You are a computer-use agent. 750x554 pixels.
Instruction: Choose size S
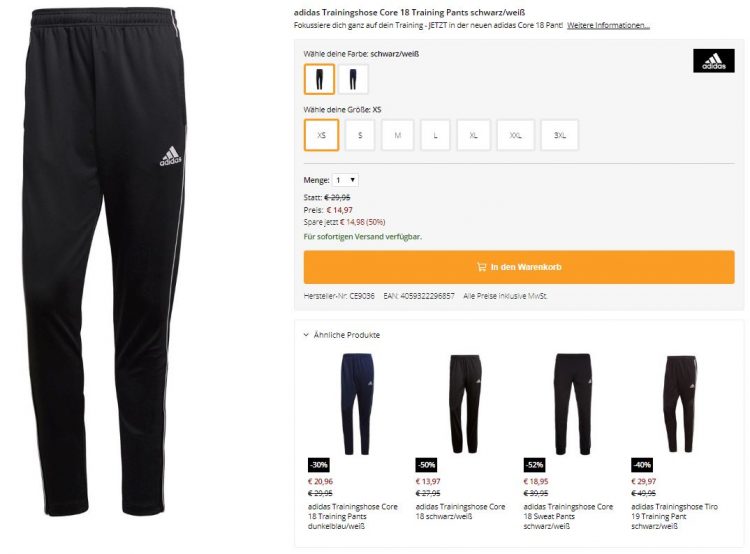(360, 135)
